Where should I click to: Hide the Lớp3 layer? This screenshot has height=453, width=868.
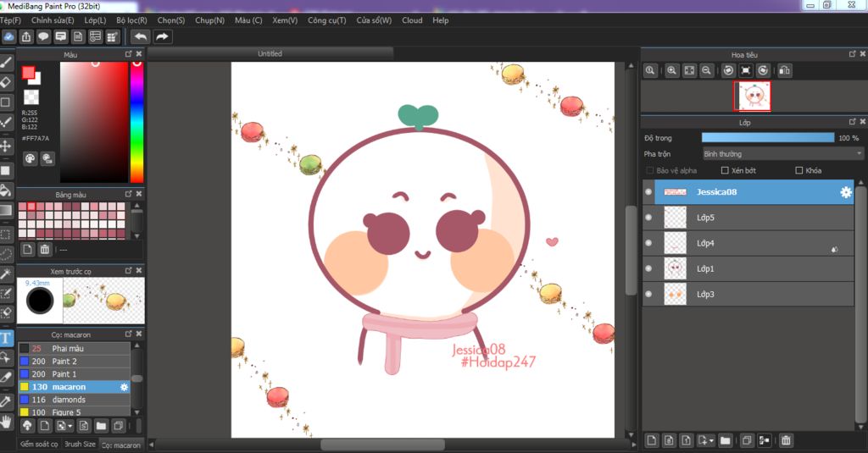[x=648, y=294]
